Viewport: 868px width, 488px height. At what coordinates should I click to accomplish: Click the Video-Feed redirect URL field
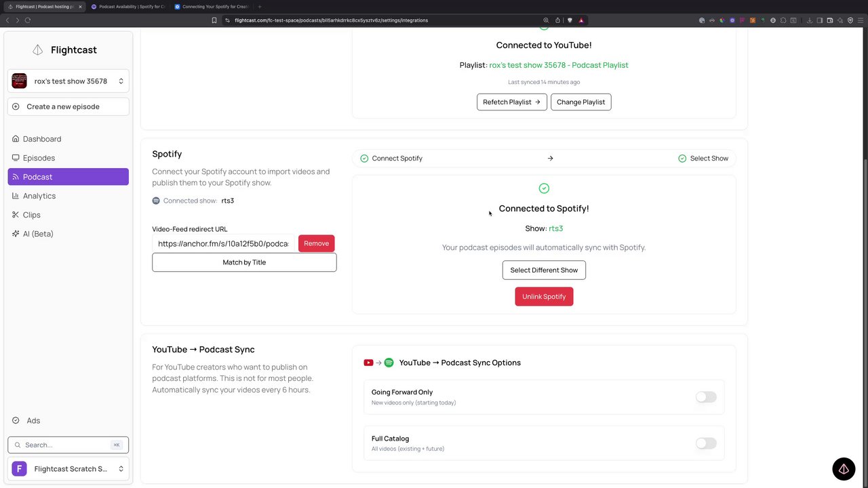pos(224,243)
